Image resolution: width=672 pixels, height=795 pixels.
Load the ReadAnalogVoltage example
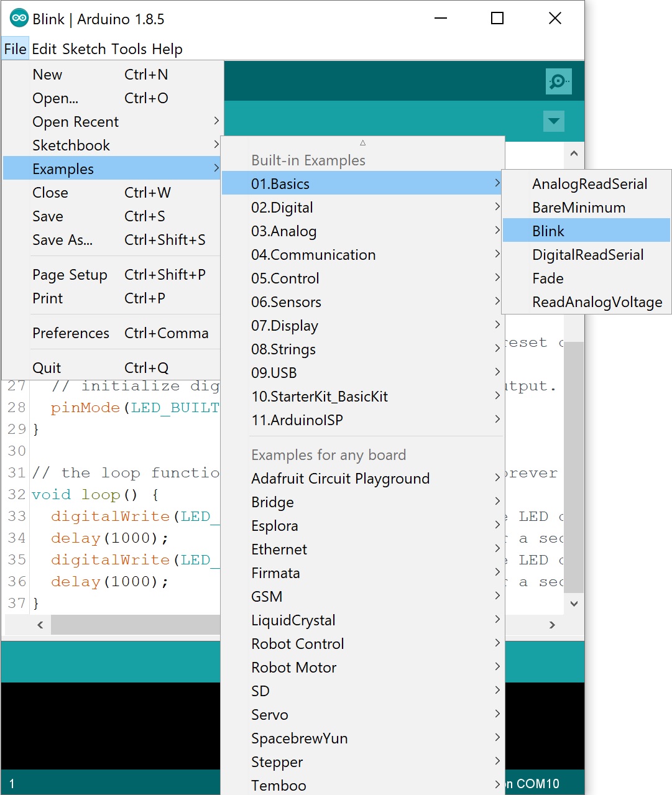[586, 302]
